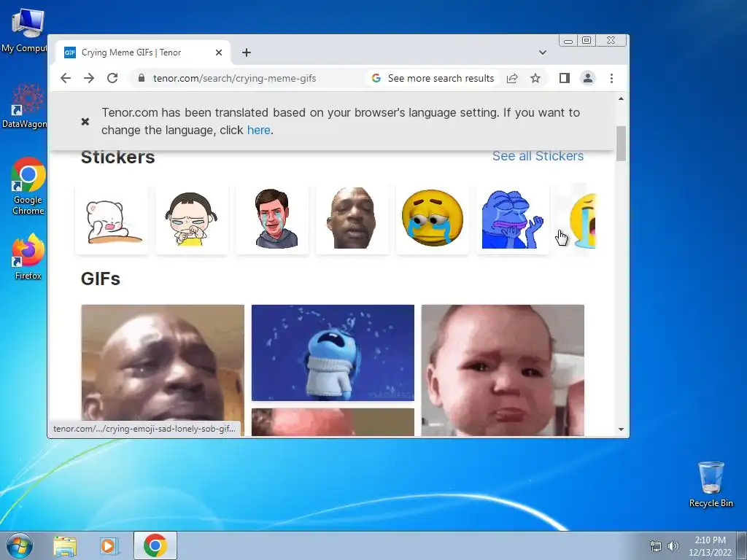Click the Chrome taskbar button

click(155, 545)
